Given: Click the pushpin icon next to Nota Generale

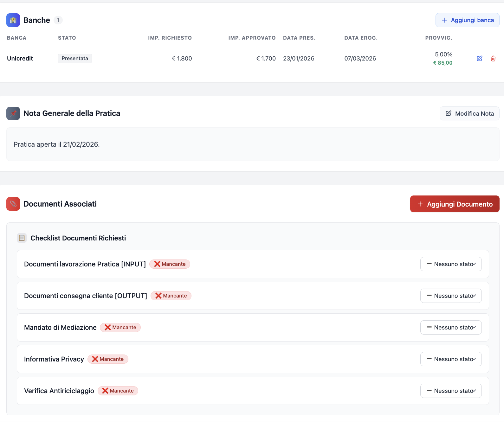Looking at the screenshot, I should tap(13, 113).
